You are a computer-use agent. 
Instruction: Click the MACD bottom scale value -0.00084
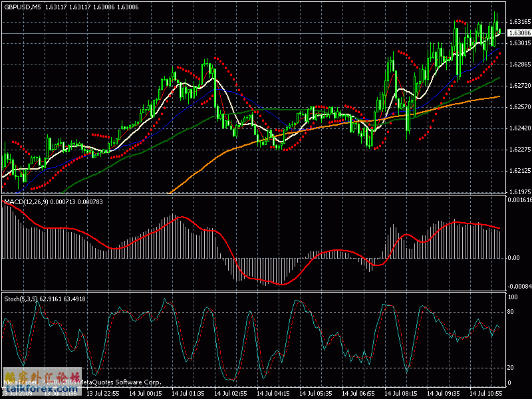[519, 287]
